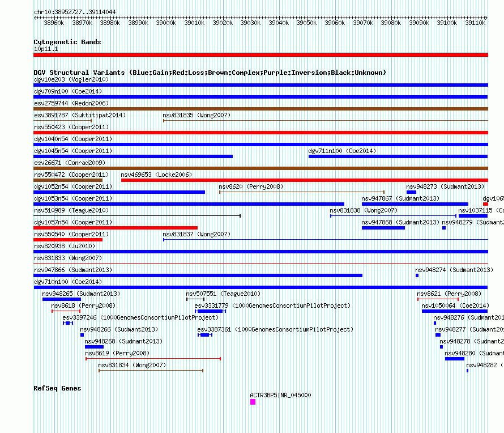Click the dgv1052n54 (Cooper2011) label
This screenshot has height=433, width=504.
pos(73,186)
